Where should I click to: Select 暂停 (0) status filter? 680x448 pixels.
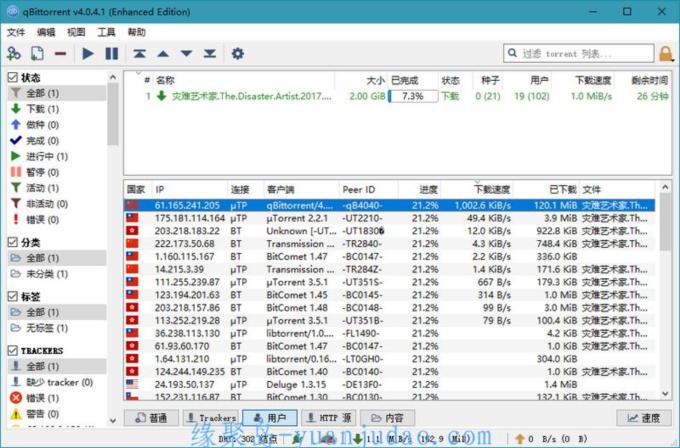pos(57,172)
